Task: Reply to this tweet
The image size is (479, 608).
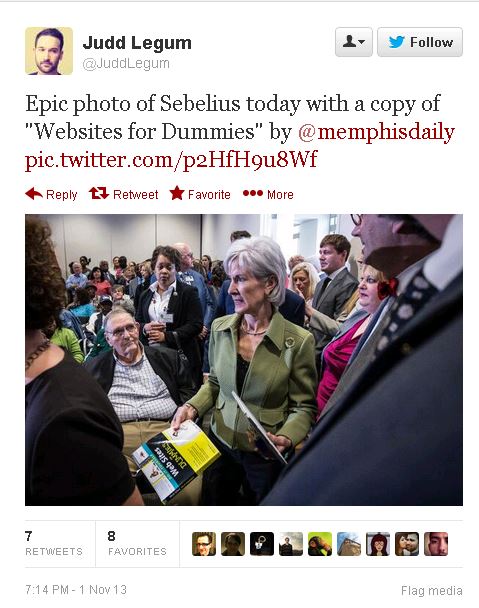Action: [x=51, y=194]
